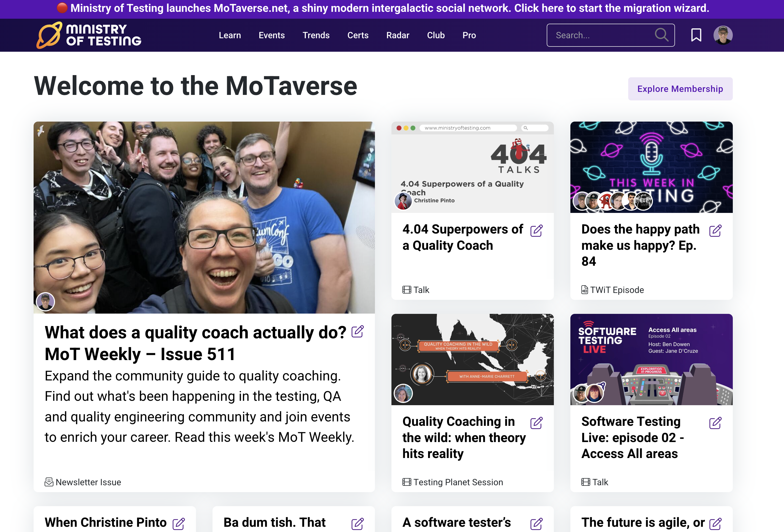Open the Learn menu item
This screenshot has height=532, width=784.
pyautogui.click(x=230, y=35)
